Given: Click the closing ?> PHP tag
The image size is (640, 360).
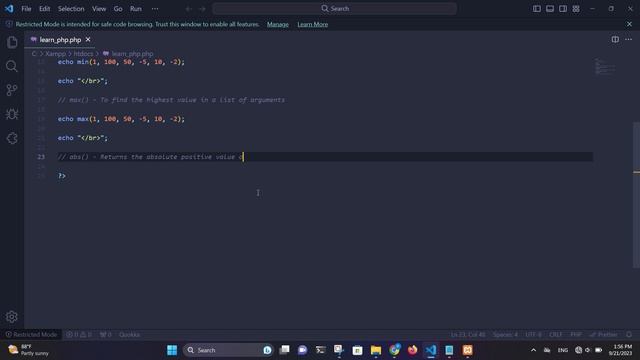Looking at the screenshot, I should point(62,176).
